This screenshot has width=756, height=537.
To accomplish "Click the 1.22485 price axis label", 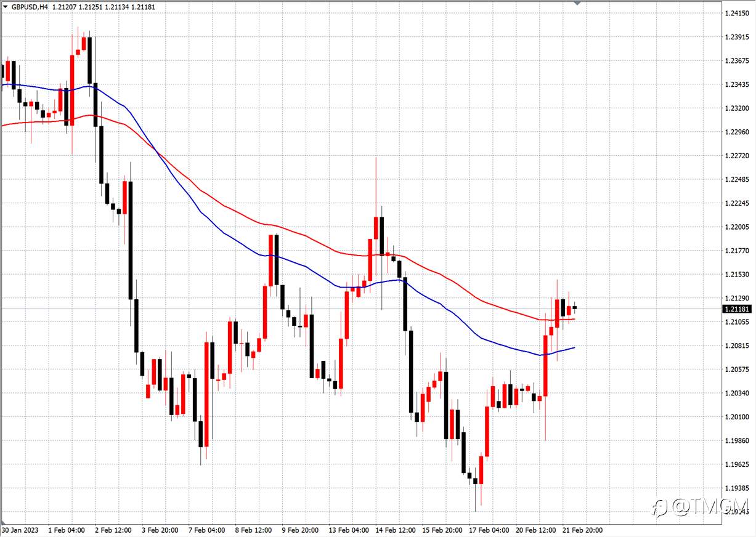I will coord(737,180).
